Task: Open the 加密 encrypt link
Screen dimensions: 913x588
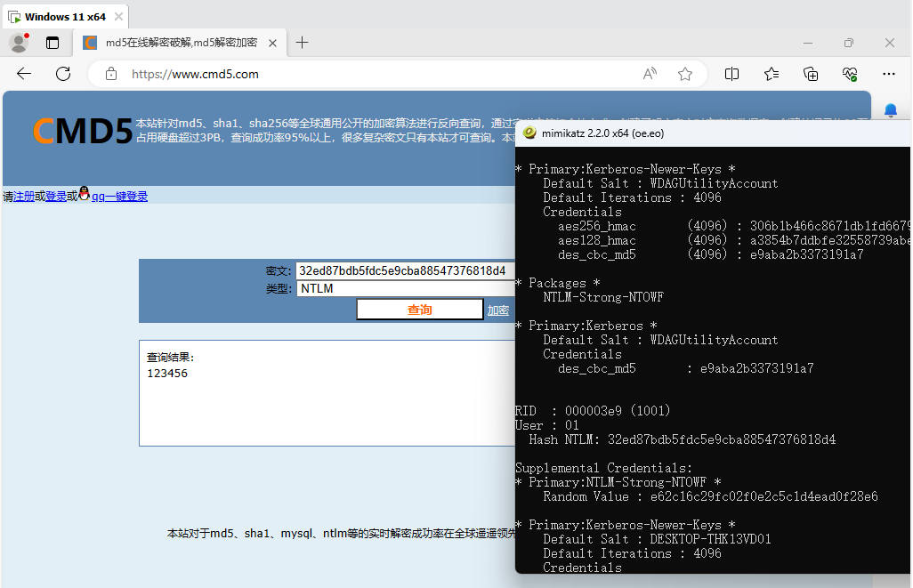Action: coord(497,310)
